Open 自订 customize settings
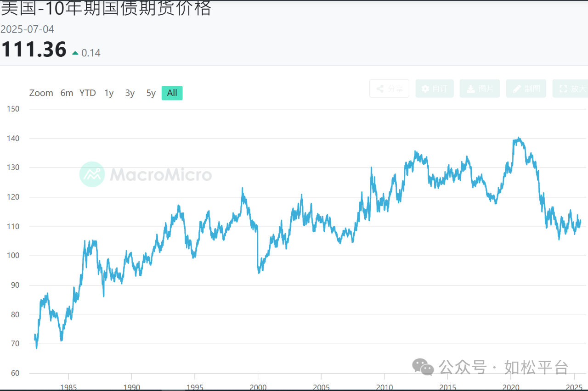 coord(435,89)
